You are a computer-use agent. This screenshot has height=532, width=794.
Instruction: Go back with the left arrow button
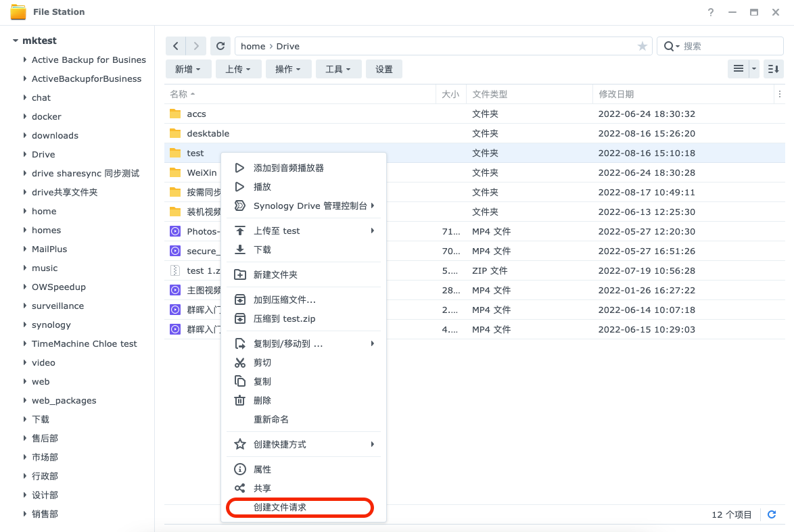click(176, 46)
